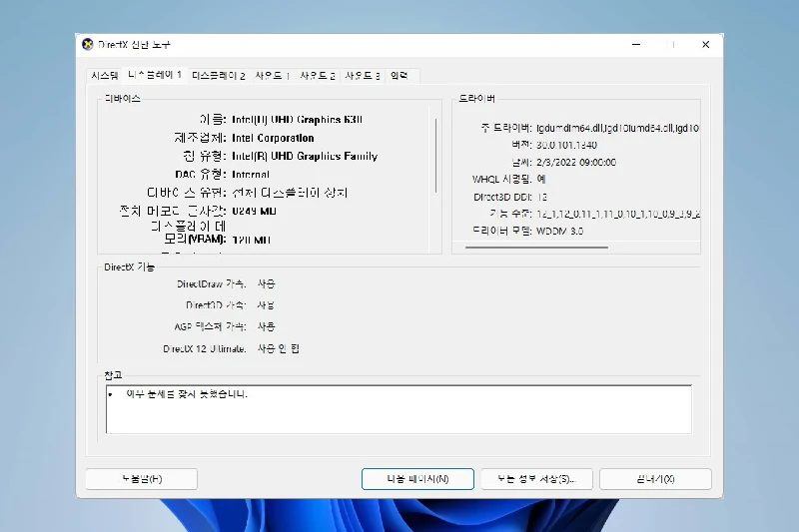This screenshot has width=799, height=532.
Task: Close the DirectX diagnostic window
Action: 706,45
